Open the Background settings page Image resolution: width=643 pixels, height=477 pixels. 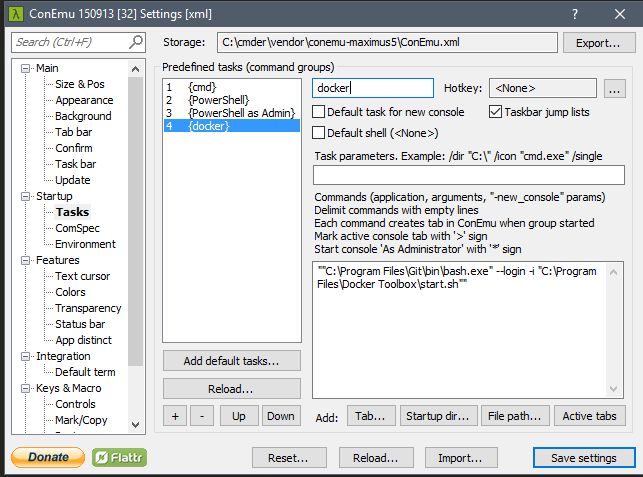click(x=83, y=116)
